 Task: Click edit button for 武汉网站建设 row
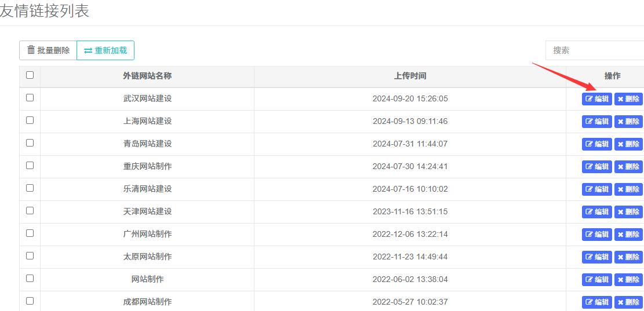click(x=596, y=99)
